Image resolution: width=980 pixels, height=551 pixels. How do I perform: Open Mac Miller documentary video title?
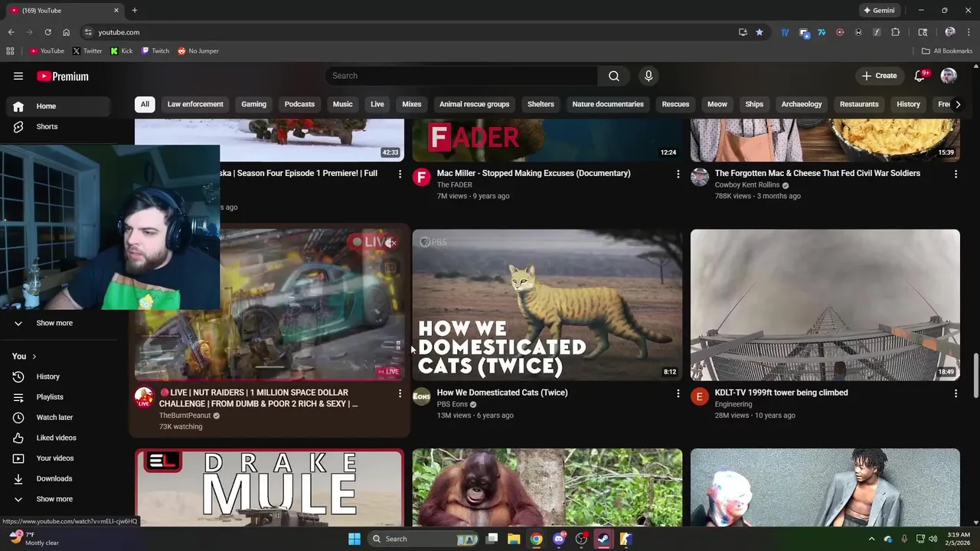[x=534, y=174]
